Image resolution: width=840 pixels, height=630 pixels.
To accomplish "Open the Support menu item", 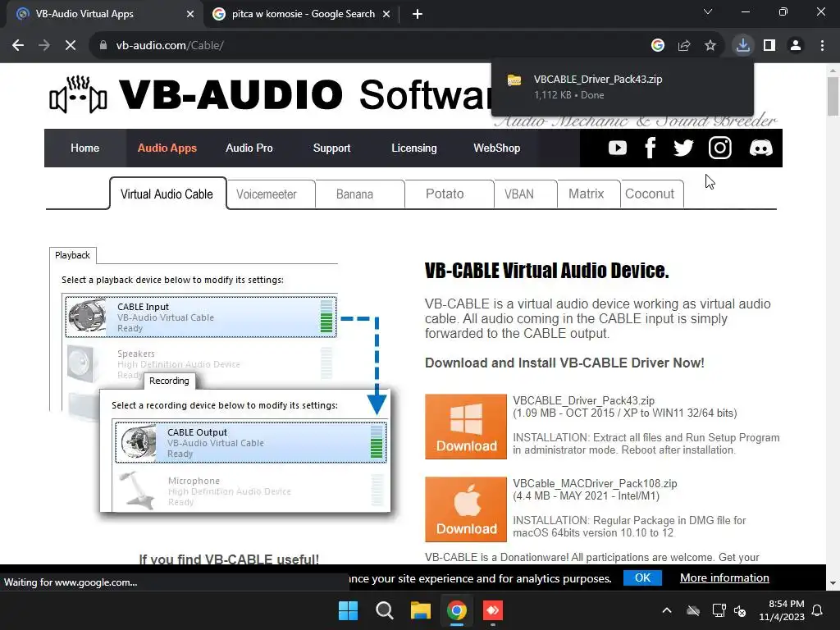I will click(x=331, y=148).
